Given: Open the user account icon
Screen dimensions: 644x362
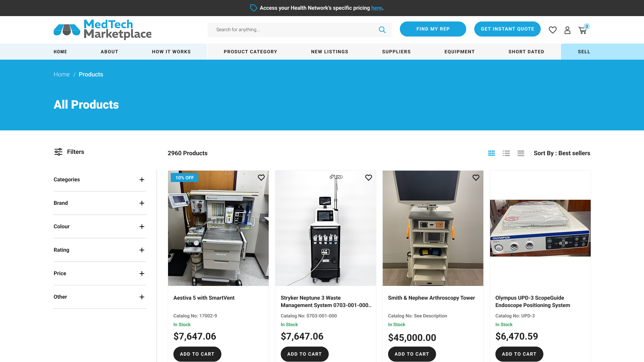Looking at the screenshot, I should [x=567, y=30].
